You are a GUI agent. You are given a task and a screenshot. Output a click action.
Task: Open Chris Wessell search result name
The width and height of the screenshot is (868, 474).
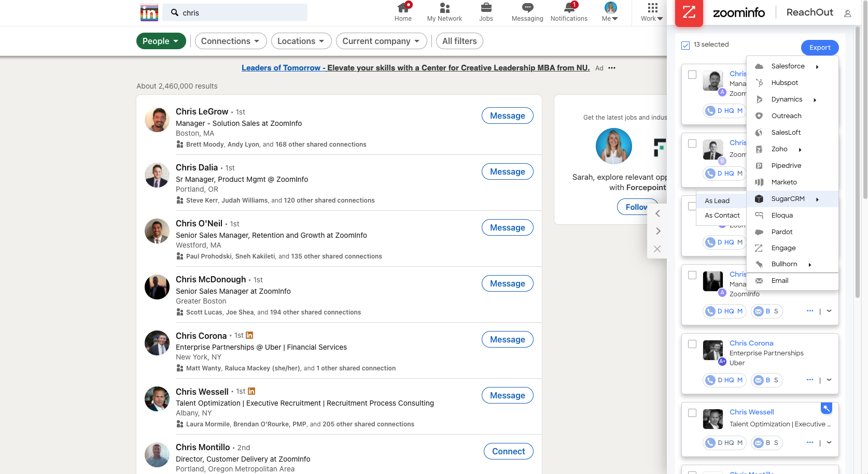tap(202, 392)
